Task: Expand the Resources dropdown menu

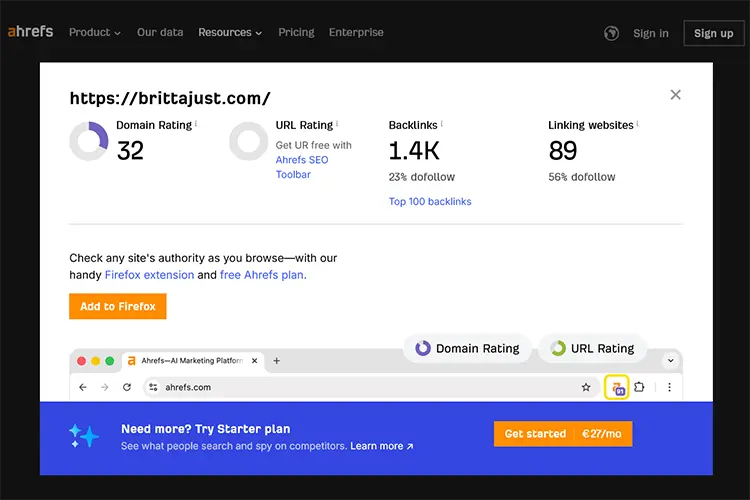Action: (230, 32)
